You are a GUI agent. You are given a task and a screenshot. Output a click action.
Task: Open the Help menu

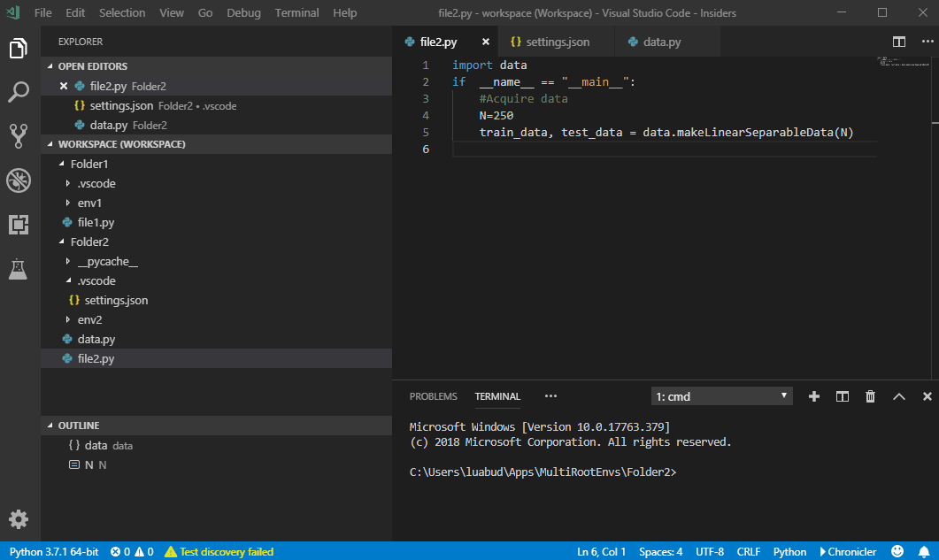click(x=345, y=12)
